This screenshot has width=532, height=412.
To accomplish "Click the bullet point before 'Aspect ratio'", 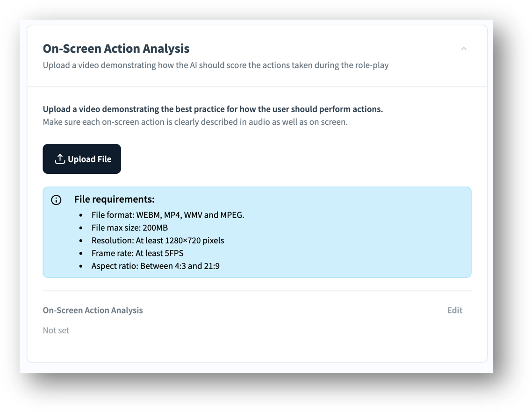I will (81, 266).
